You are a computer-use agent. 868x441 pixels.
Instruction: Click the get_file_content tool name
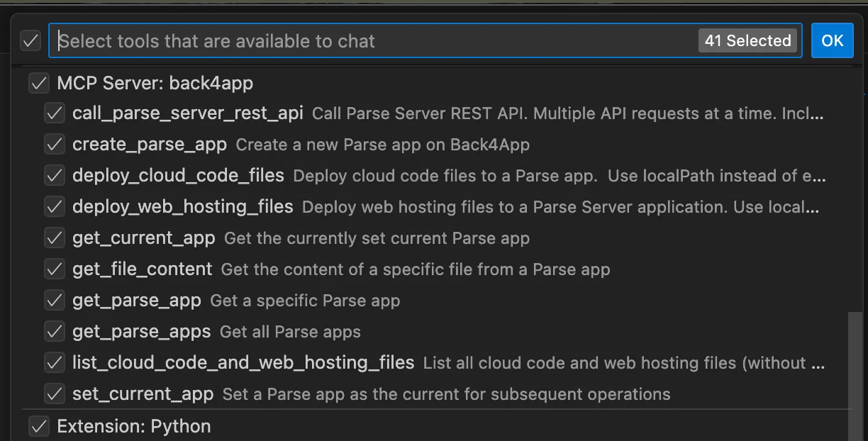(142, 269)
